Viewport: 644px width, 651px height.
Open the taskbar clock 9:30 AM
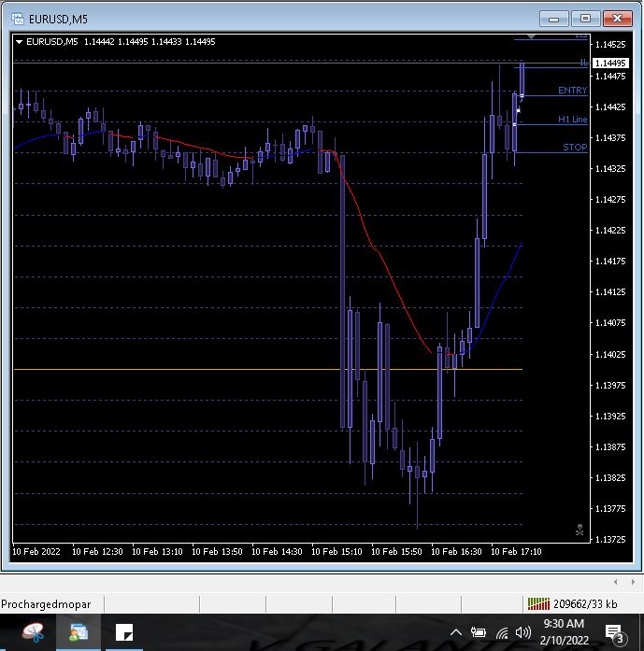click(564, 632)
